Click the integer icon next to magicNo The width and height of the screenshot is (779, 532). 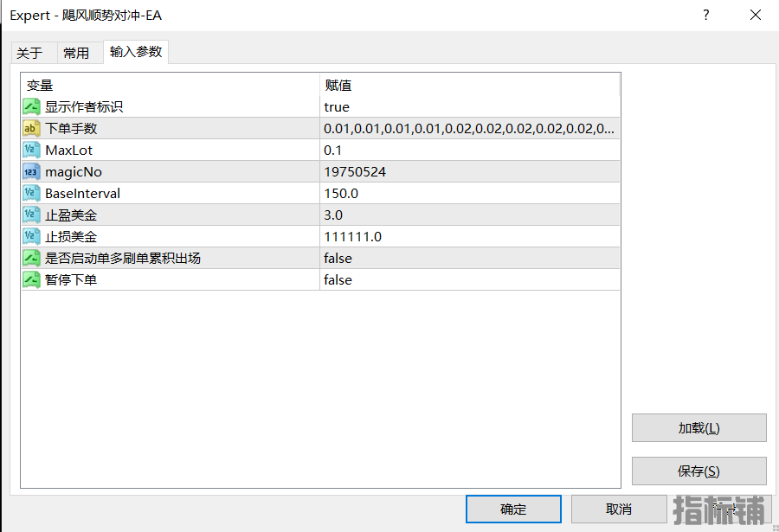tap(31, 172)
